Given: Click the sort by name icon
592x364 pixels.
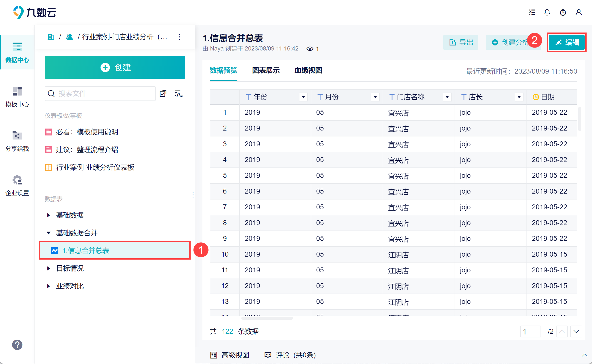Looking at the screenshot, I should 179,94.
